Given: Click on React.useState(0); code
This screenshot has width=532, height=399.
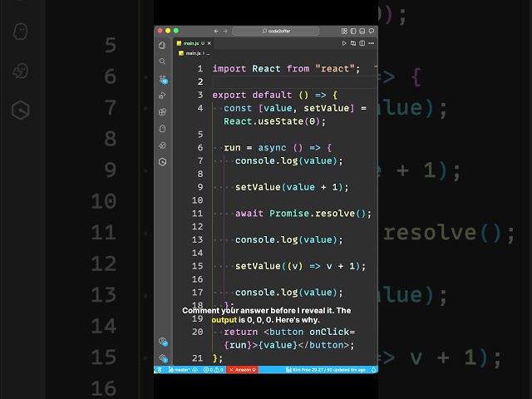Looking at the screenshot, I should click(x=274, y=121).
